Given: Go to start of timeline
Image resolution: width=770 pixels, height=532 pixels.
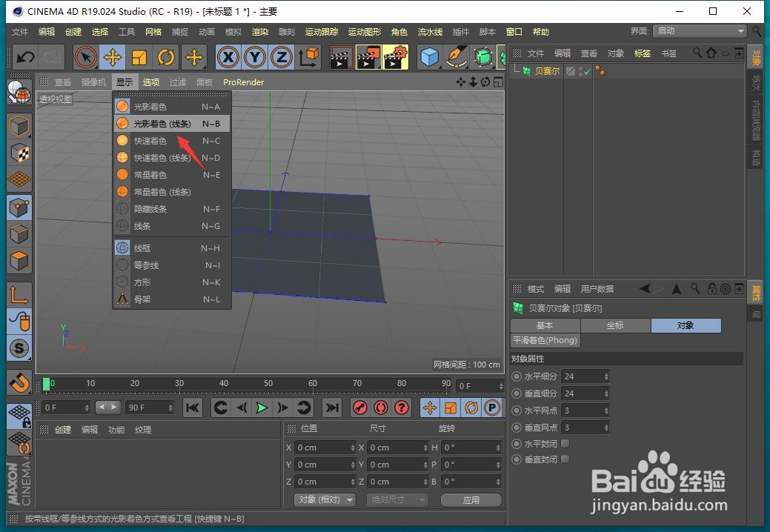Looking at the screenshot, I should (x=193, y=408).
